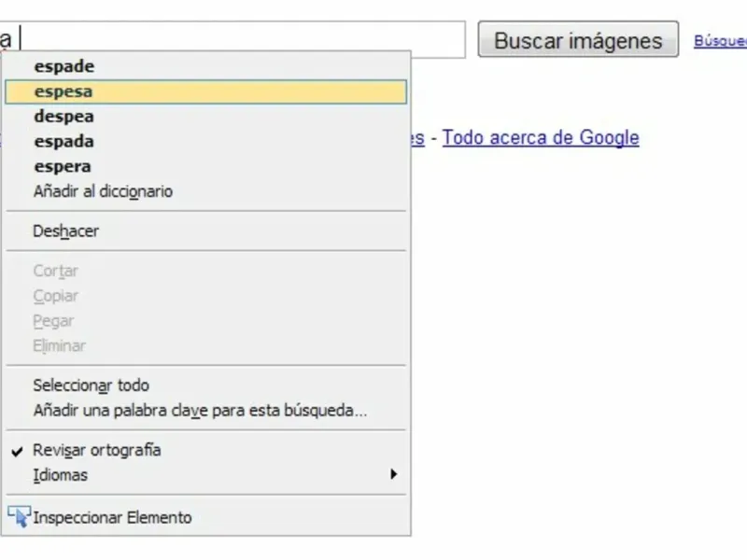
Task: Click inside the search text field
Action: coord(243,39)
